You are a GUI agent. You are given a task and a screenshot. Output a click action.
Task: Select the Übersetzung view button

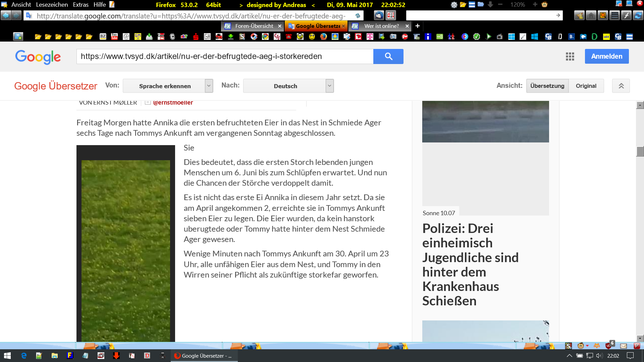pyautogui.click(x=547, y=86)
